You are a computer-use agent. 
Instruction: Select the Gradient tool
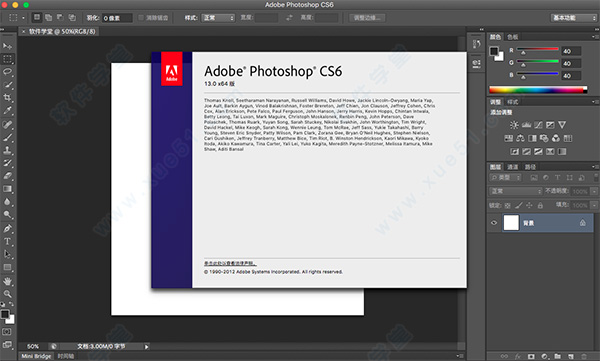7,189
